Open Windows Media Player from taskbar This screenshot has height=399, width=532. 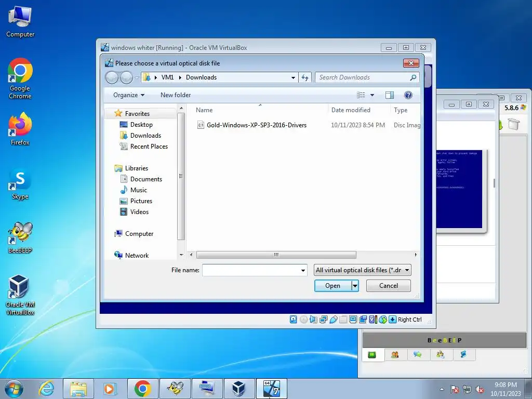(110, 389)
